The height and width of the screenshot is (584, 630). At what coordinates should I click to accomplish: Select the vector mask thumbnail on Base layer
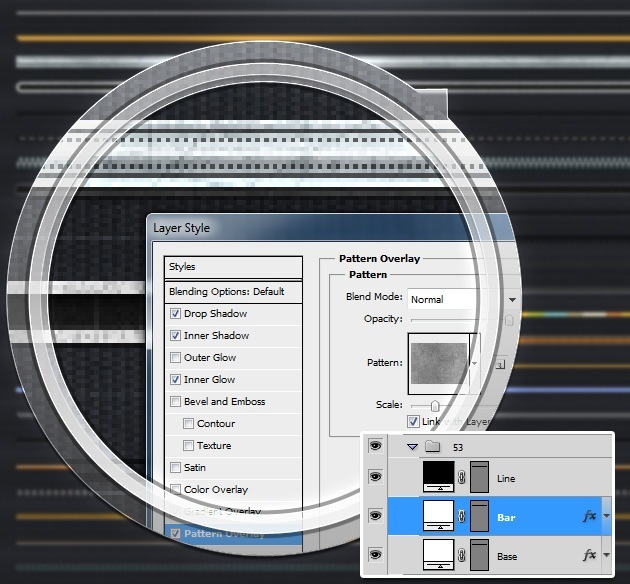479,555
